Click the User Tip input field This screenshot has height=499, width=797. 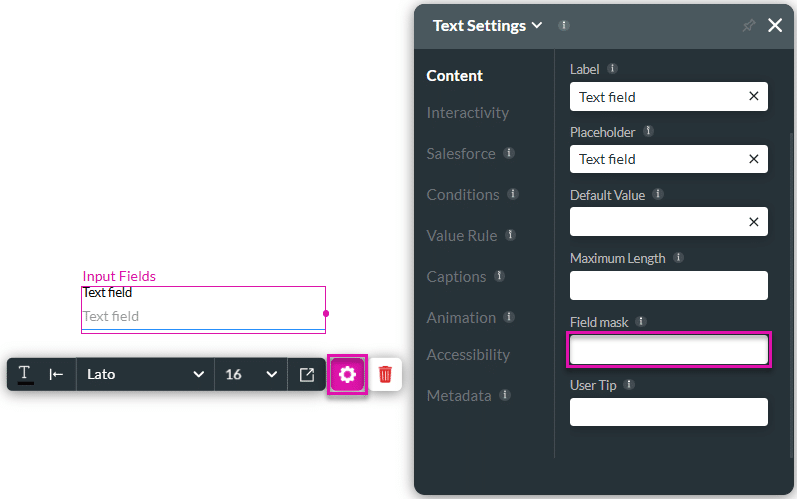[x=668, y=412]
